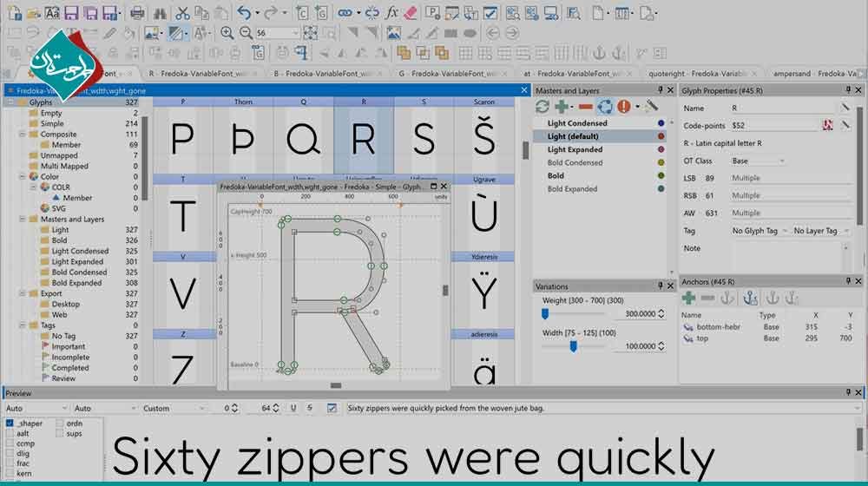This screenshot has width=868, height=486.
Task: Click the Undo arrow icon
Action: 244,13
